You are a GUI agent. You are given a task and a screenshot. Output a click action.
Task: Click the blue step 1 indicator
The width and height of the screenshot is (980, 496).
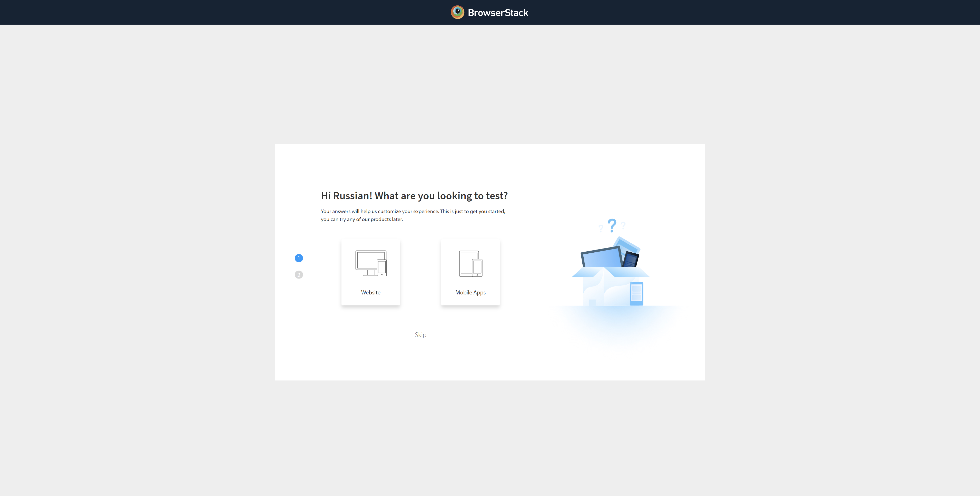click(299, 258)
